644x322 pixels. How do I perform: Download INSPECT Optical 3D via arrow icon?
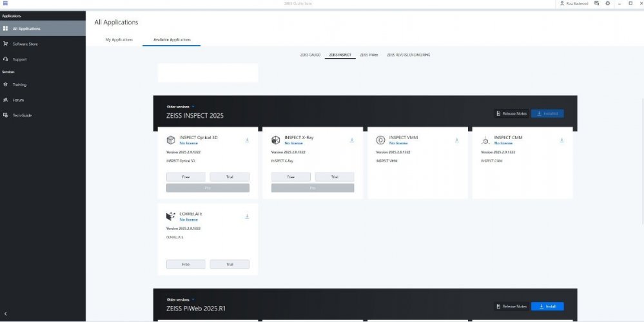(247, 140)
